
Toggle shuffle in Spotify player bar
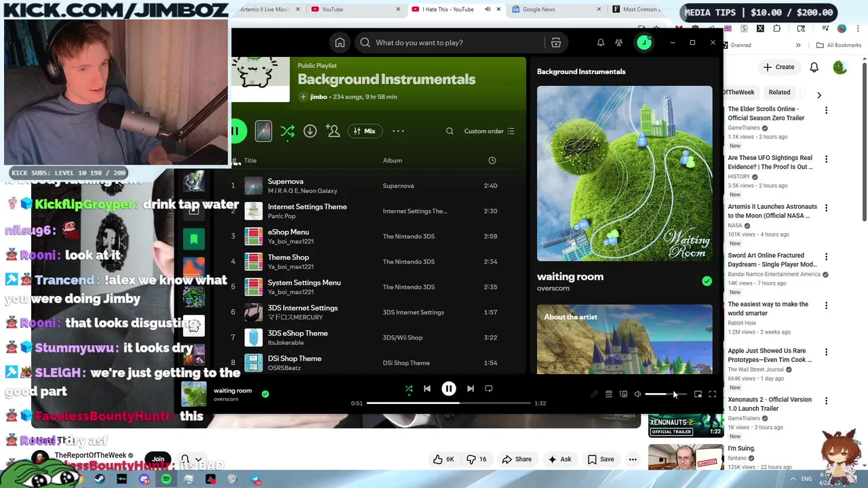click(409, 388)
